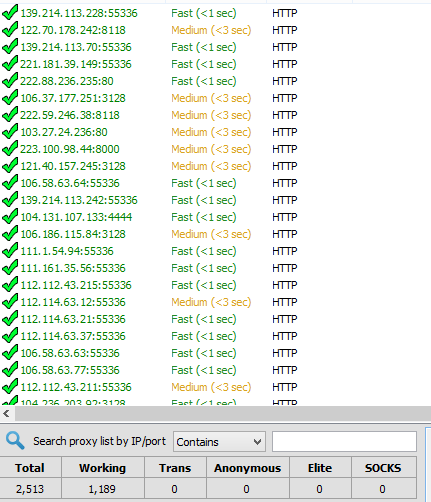Click Medium speed label of 106.186.115.84:3128
431x502 pixels.
point(211,234)
